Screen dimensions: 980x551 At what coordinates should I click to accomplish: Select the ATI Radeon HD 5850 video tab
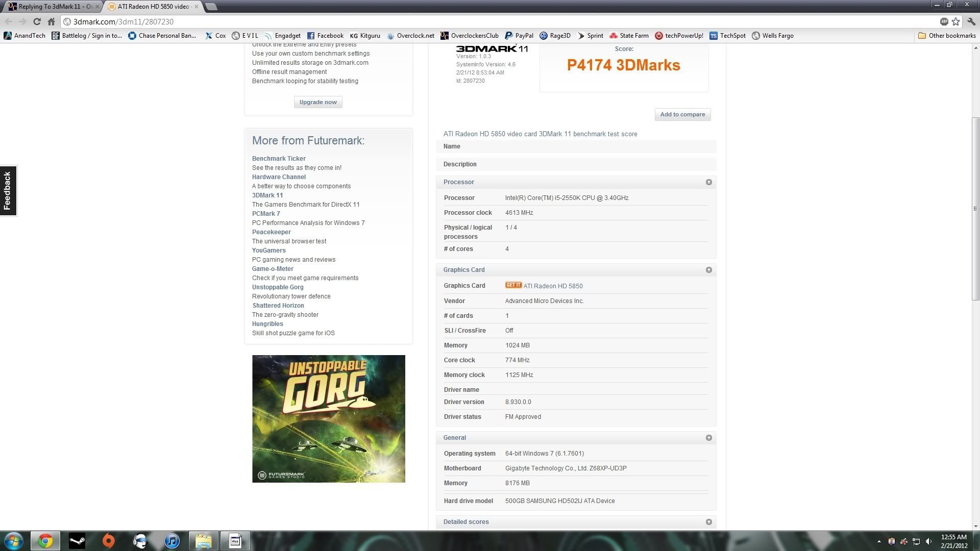point(153,7)
